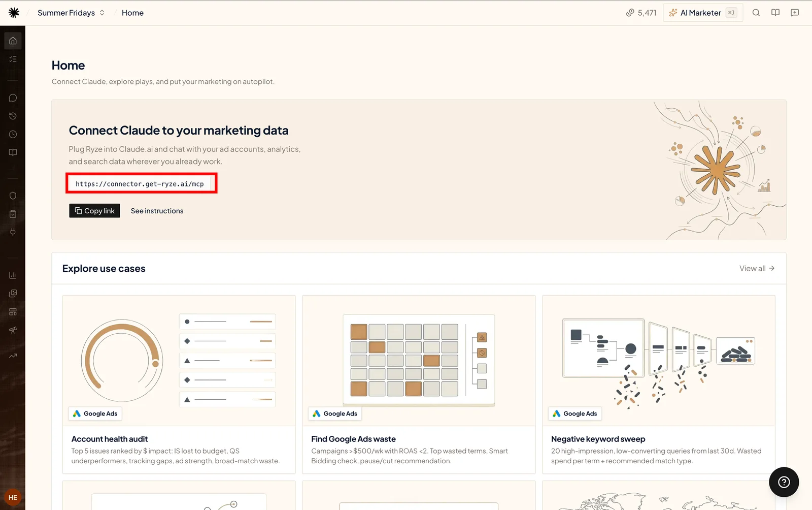
Task: Click the Ryze asterisk logo
Action: [14, 13]
